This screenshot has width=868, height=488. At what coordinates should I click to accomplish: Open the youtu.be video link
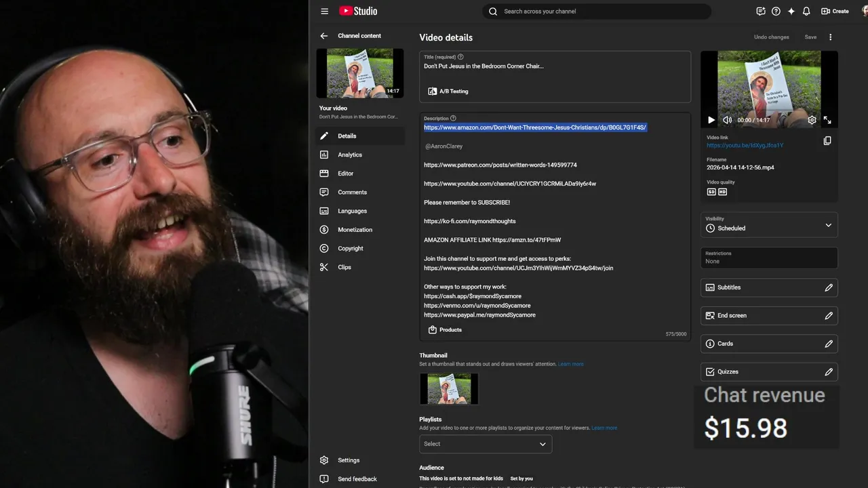point(745,146)
